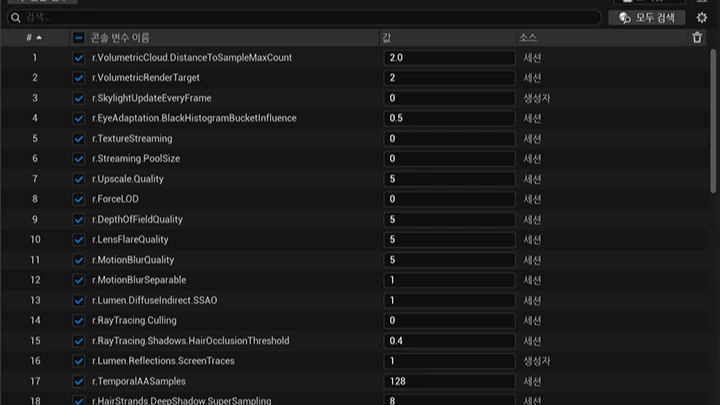Edit r.Upscale.Quality value box
This screenshot has height=405, width=720.
(x=449, y=179)
